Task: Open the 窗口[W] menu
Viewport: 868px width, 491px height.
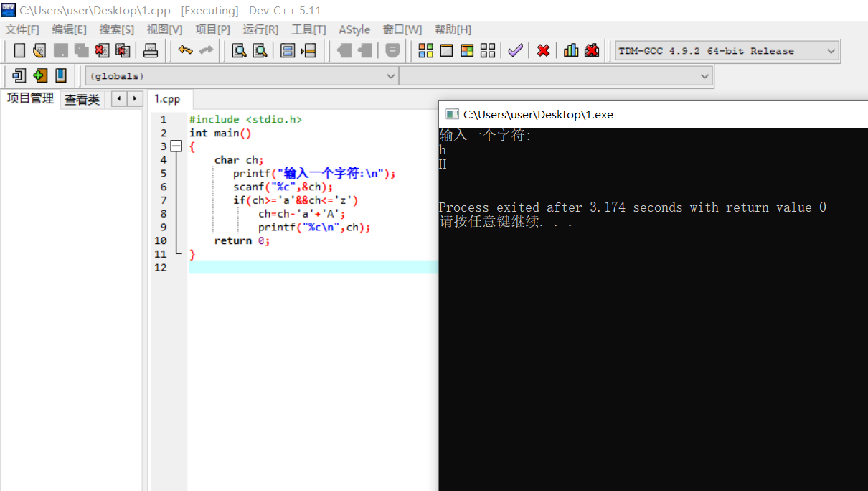Action: 402,29
